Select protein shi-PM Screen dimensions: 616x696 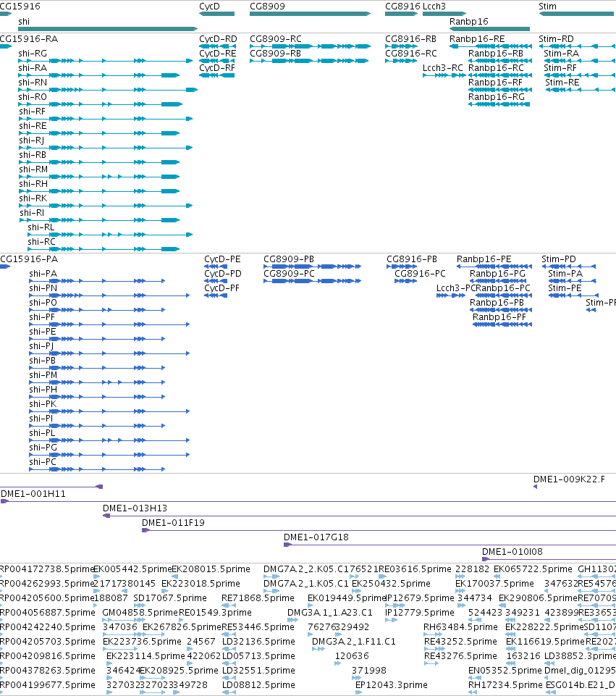97,382
